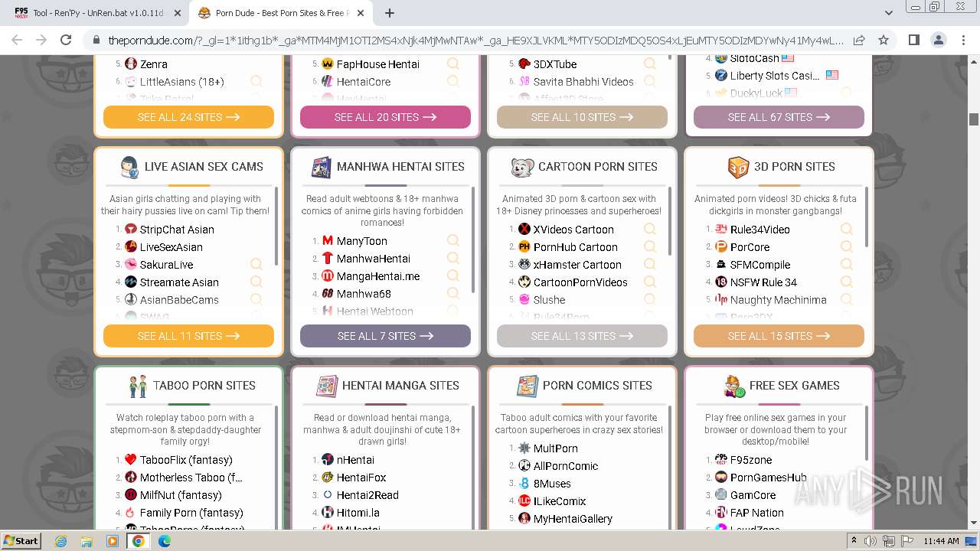Screen dimensions: 980x551
Task: Click the magnifier icon next to xHamster Cartoon
Action: pyautogui.click(x=650, y=264)
